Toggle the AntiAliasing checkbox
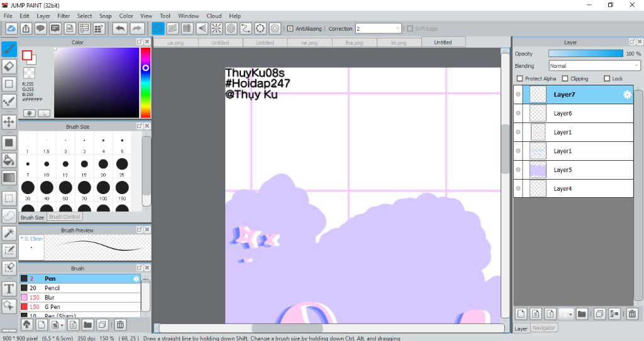Screen dimensions: 644x341 pyautogui.click(x=290, y=29)
